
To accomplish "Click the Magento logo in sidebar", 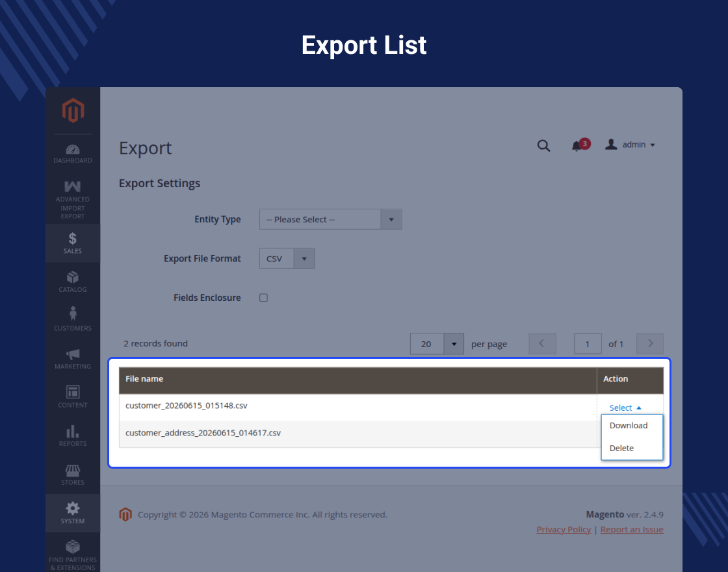I will coord(73,110).
